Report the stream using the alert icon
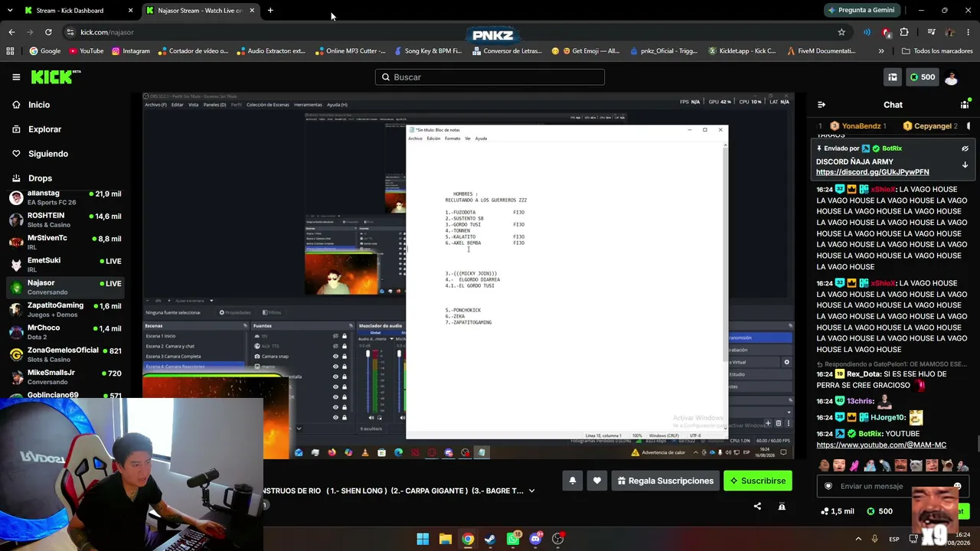980x551 pixels. tap(782, 506)
